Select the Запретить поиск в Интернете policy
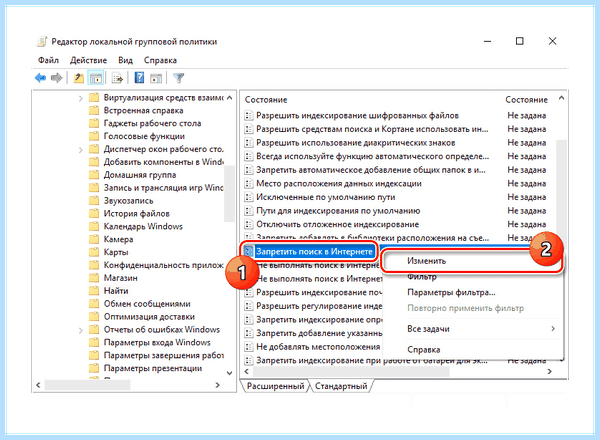The width and height of the screenshot is (600, 440). (314, 251)
